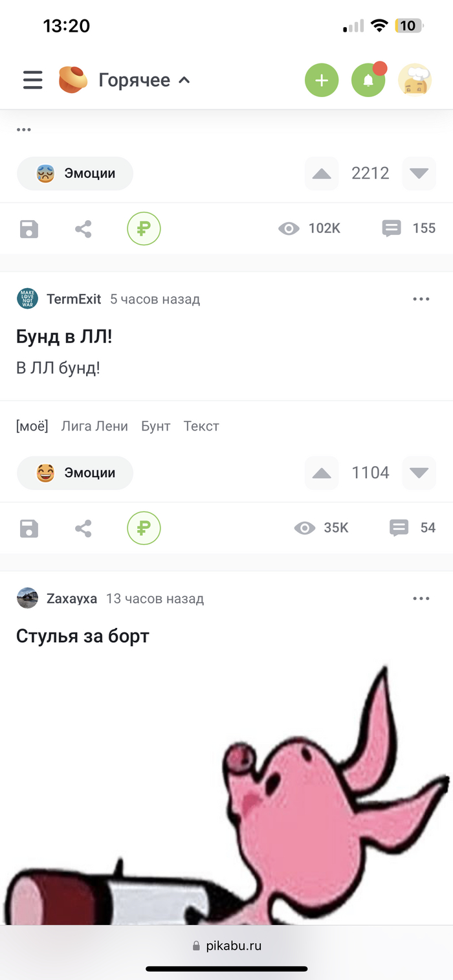Open the 155 comments of the top post
Image resolution: width=453 pixels, height=980 pixels.
point(409,228)
